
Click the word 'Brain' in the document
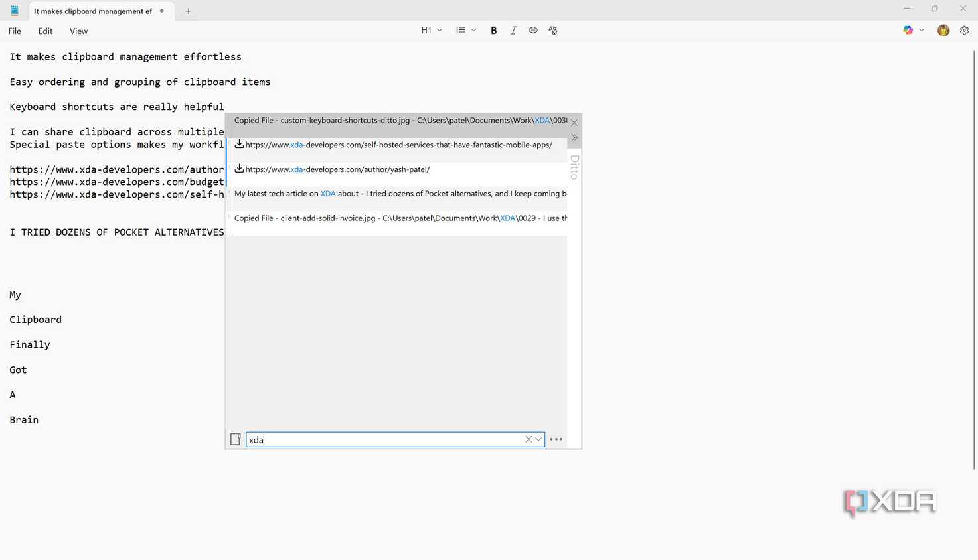tap(24, 420)
